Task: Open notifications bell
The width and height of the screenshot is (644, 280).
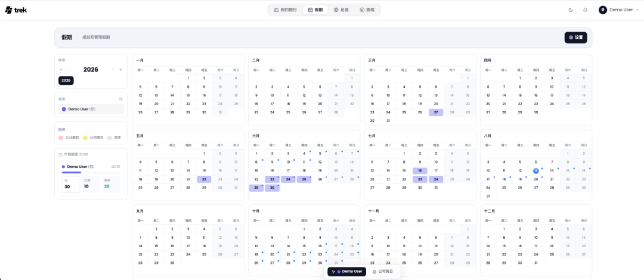Action: (586, 10)
